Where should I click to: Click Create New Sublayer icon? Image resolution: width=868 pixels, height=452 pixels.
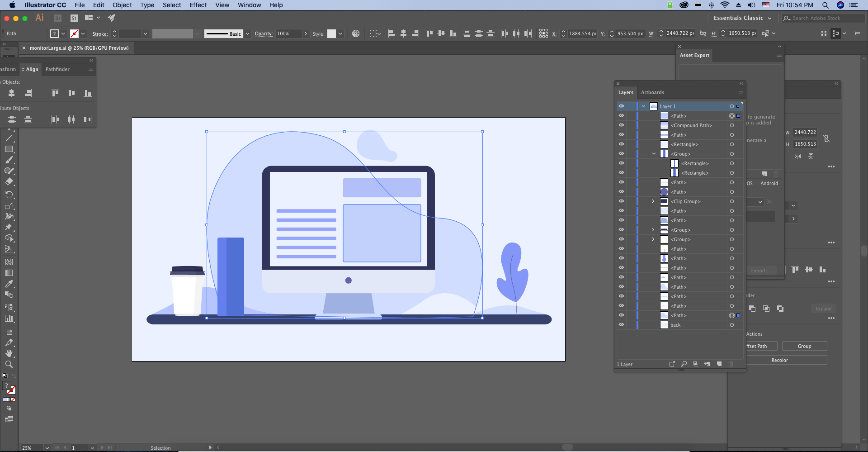pyautogui.click(x=707, y=364)
